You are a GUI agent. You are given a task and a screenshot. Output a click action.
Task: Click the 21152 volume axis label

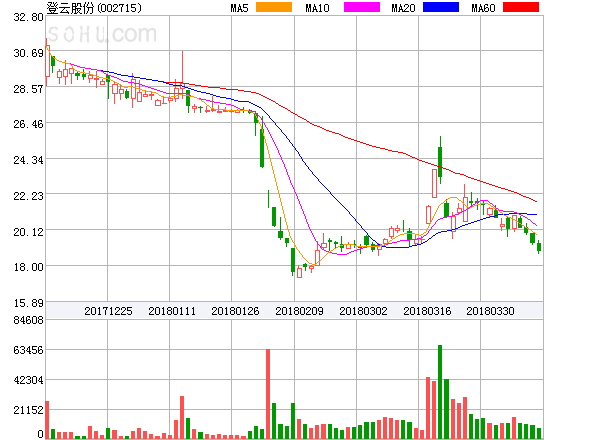(28, 410)
